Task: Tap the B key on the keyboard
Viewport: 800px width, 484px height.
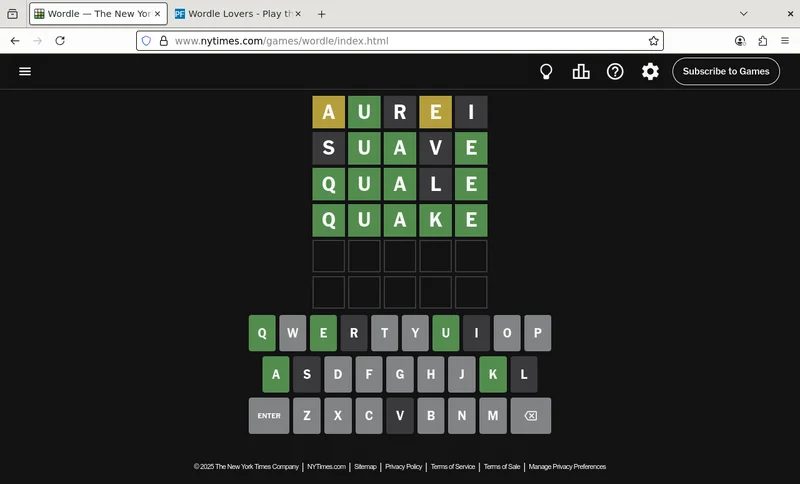Action: click(x=431, y=416)
